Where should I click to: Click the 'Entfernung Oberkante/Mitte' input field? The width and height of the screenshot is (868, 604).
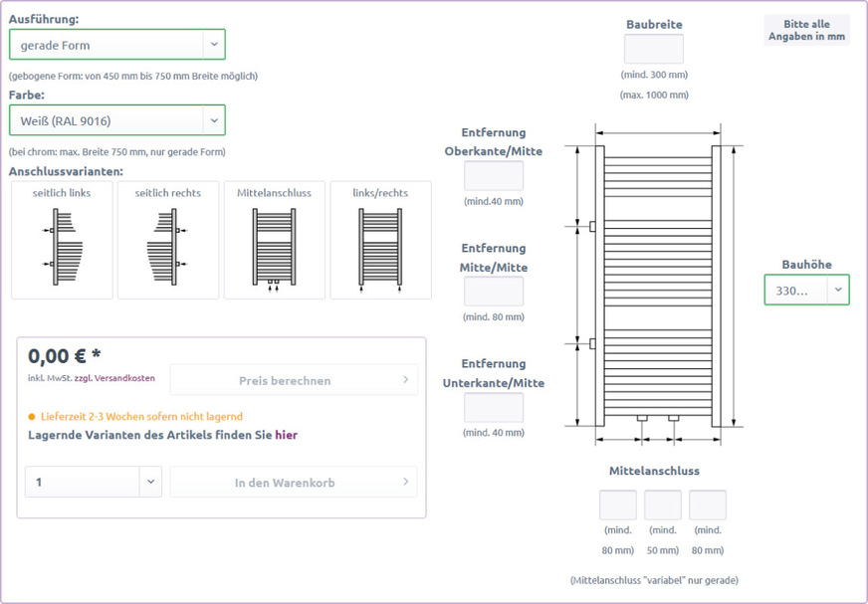coord(494,176)
